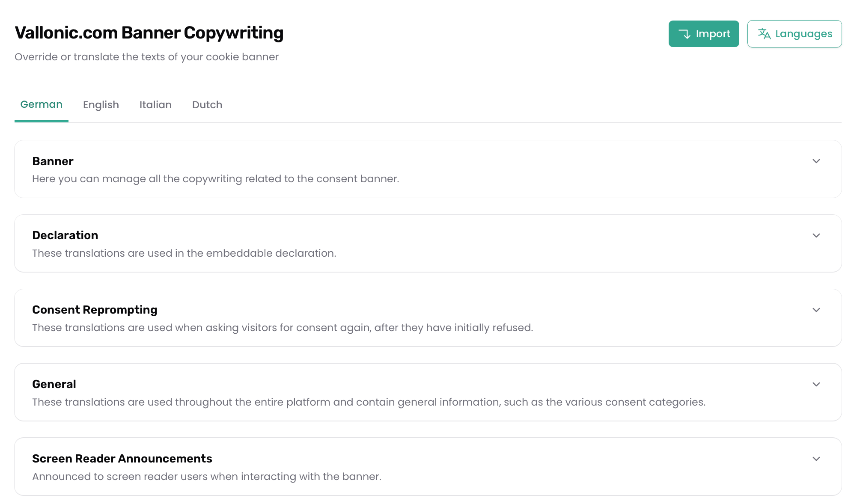Open the Declaration heading
The height and width of the screenshot is (504, 857).
point(65,235)
